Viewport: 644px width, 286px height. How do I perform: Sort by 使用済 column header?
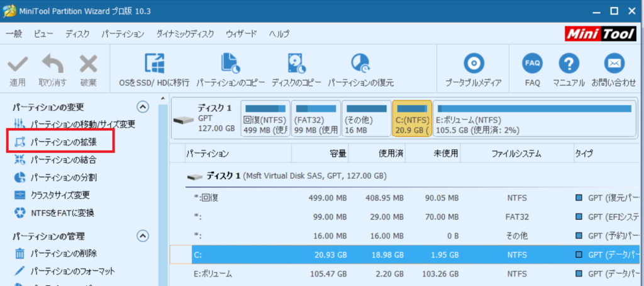pos(377,154)
